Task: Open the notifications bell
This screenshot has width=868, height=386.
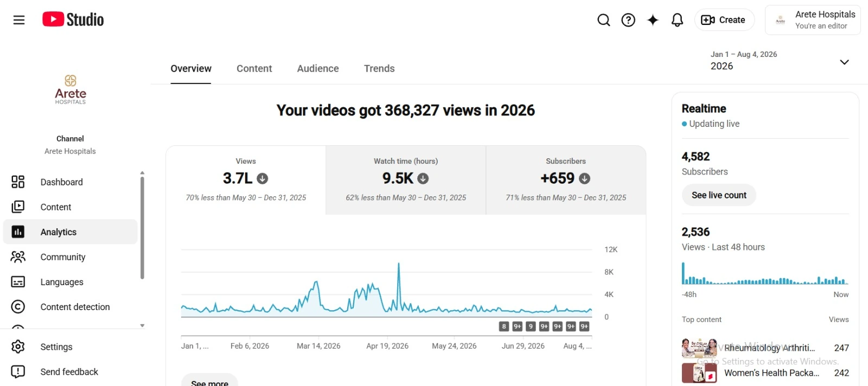Action: click(x=677, y=20)
